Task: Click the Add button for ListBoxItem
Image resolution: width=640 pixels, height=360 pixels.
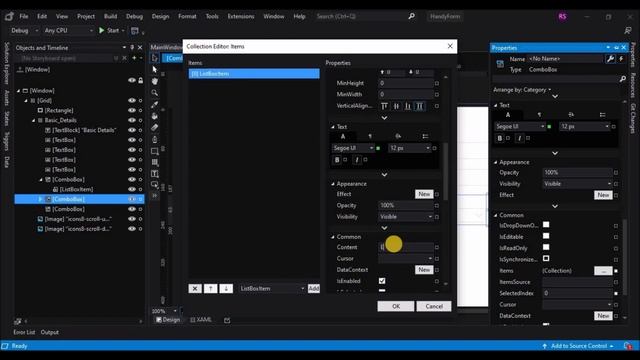Action: [x=313, y=289]
